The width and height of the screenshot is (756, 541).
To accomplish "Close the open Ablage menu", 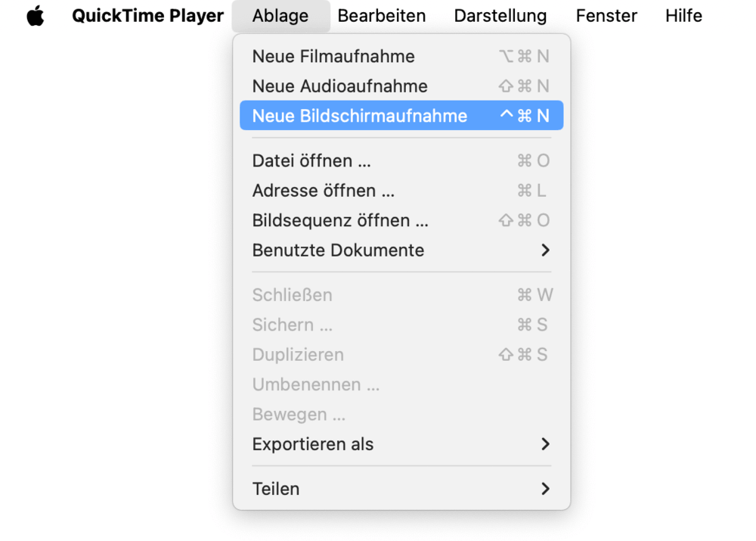I will 280,16.
